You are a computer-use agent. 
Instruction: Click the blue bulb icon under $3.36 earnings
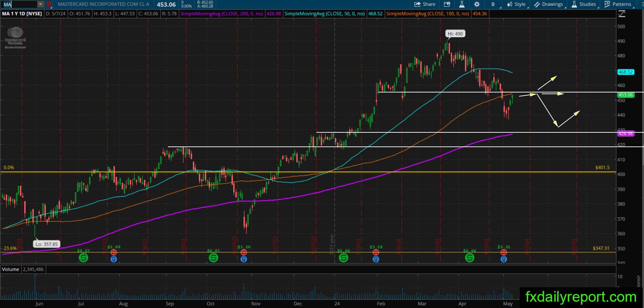[x=244, y=259]
